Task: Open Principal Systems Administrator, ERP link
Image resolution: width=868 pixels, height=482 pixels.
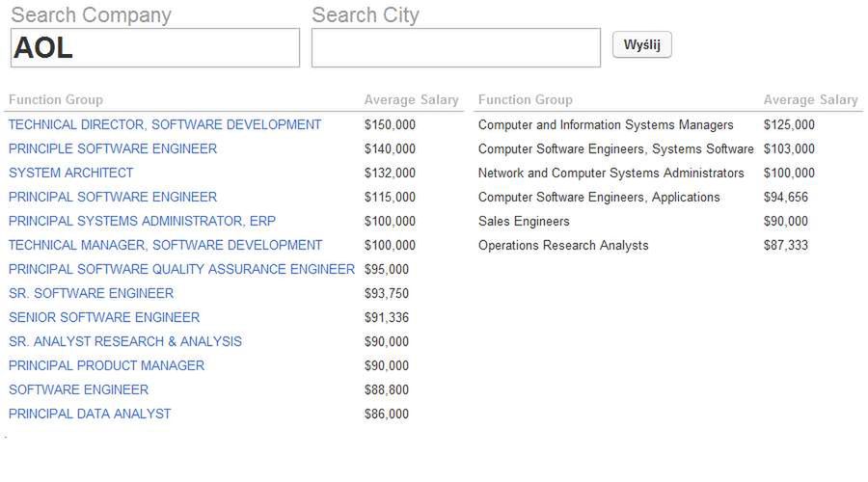Action: click(x=142, y=221)
